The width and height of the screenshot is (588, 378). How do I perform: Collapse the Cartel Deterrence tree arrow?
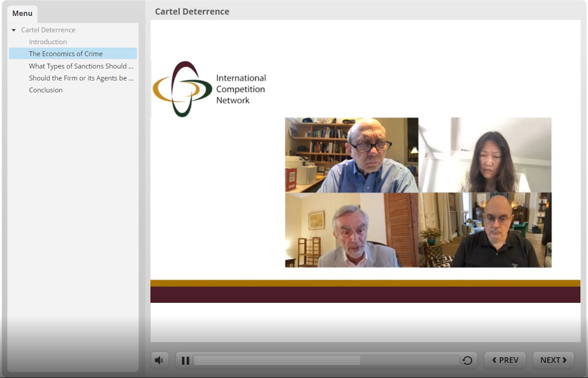click(14, 30)
